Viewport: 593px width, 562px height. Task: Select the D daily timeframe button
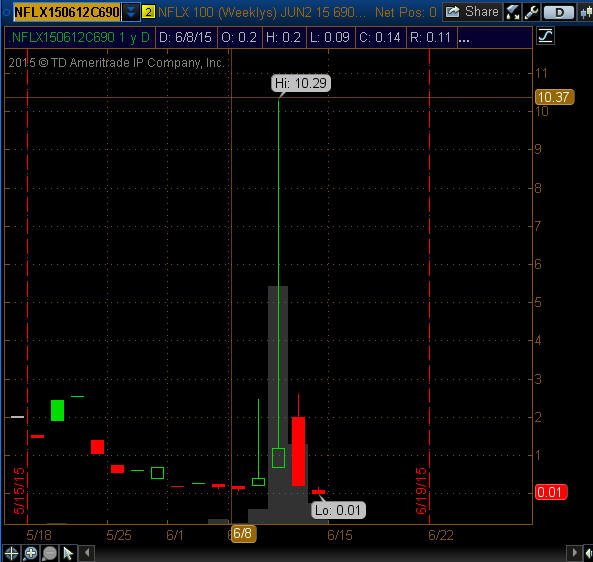point(559,13)
